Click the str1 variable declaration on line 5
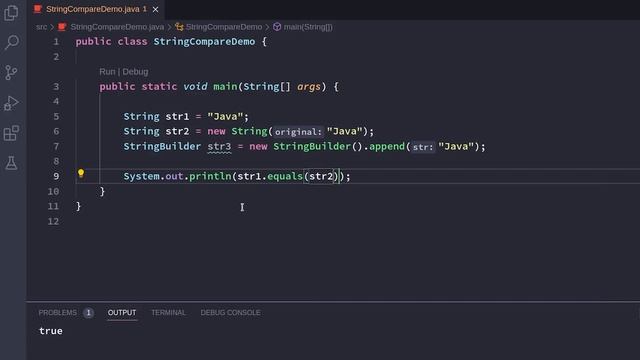 pos(177,117)
